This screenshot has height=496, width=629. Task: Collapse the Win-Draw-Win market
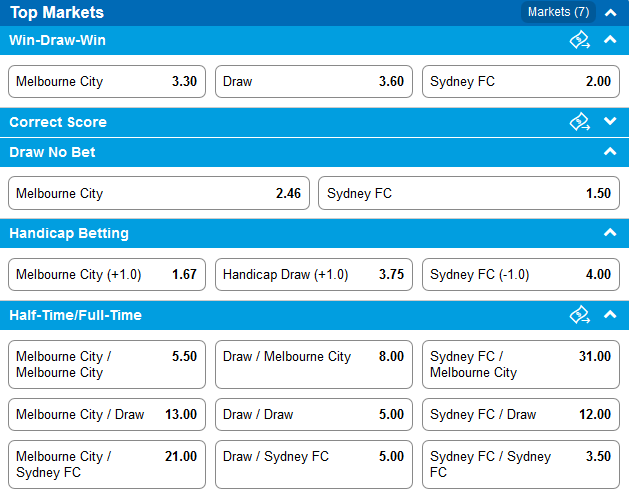(610, 39)
